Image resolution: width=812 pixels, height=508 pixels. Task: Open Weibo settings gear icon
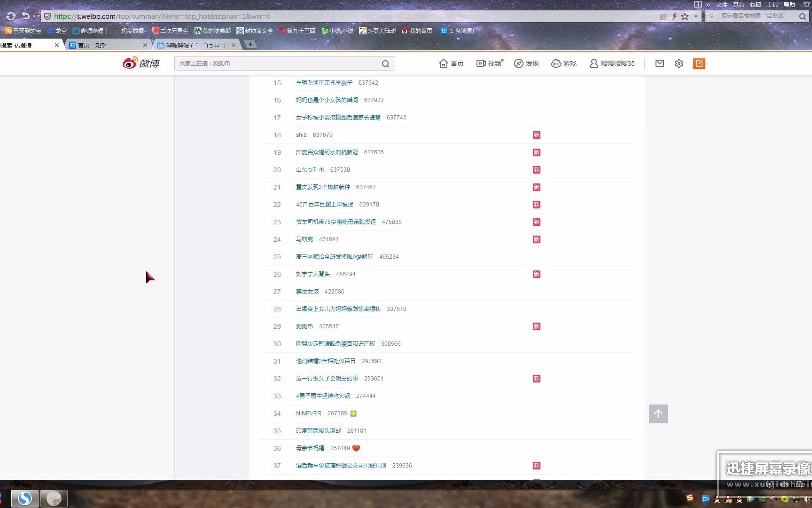[679, 63]
